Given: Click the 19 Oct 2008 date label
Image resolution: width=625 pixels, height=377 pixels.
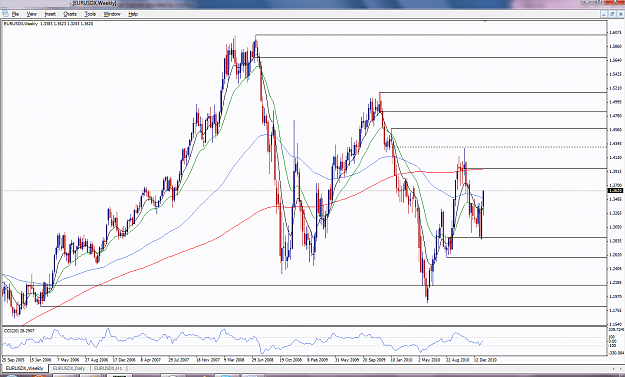Looking at the screenshot, I should click(x=291, y=359).
